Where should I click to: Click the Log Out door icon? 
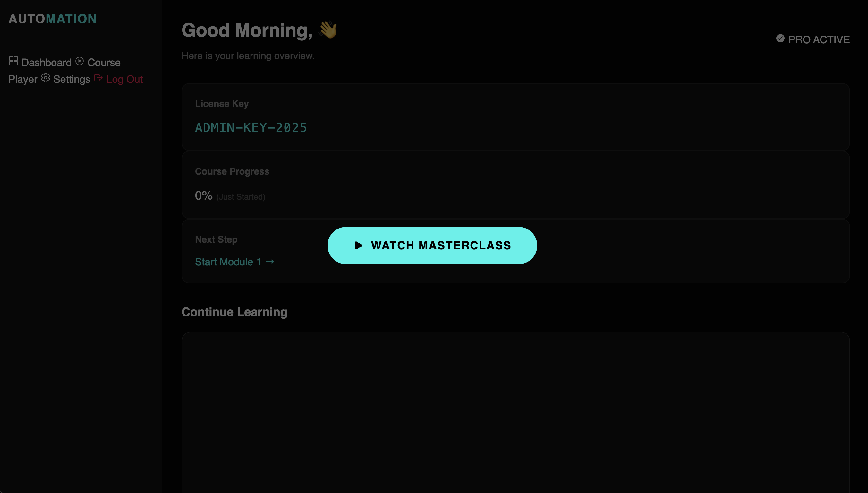pos(98,78)
